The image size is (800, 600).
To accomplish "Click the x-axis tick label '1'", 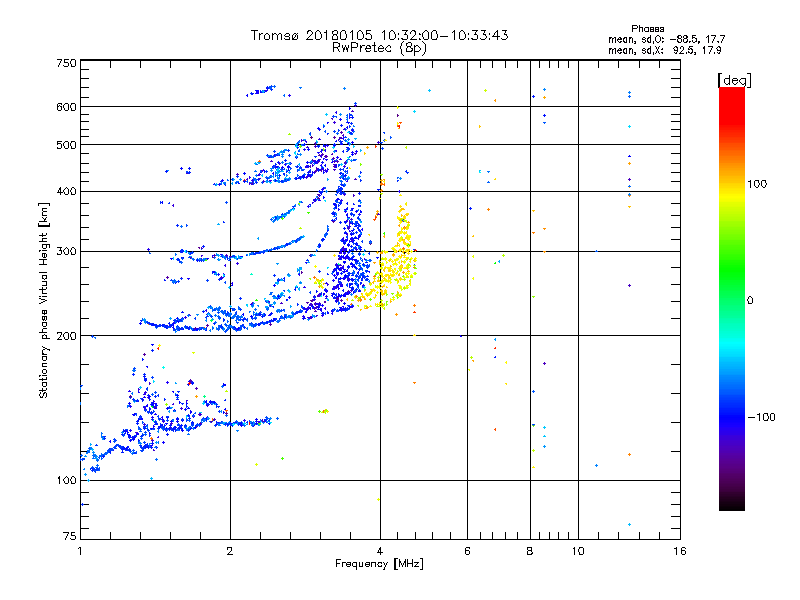I will 80,551.
